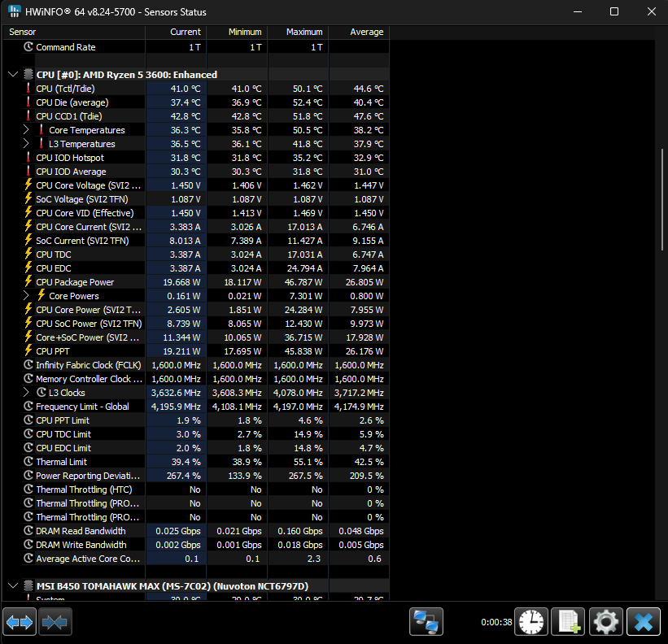Click the lightning icon next to CPU EDC
Screen dimensions: 668x644
pyautogui.click(x=28, y=268)
